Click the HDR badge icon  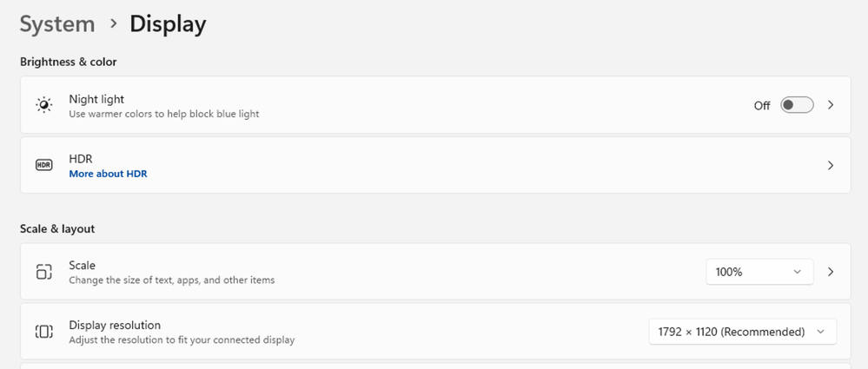pyautogui.click(x=43, y=165)
